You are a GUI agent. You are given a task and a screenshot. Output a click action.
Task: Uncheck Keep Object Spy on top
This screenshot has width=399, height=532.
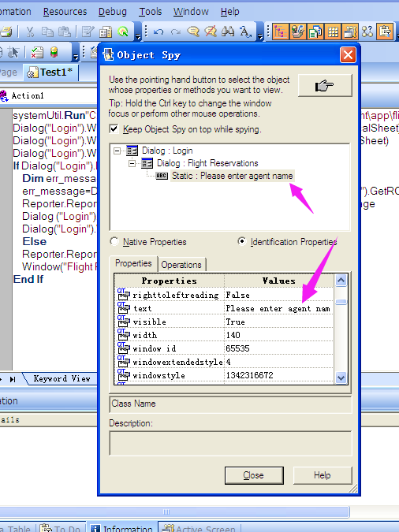click(114, 129)
